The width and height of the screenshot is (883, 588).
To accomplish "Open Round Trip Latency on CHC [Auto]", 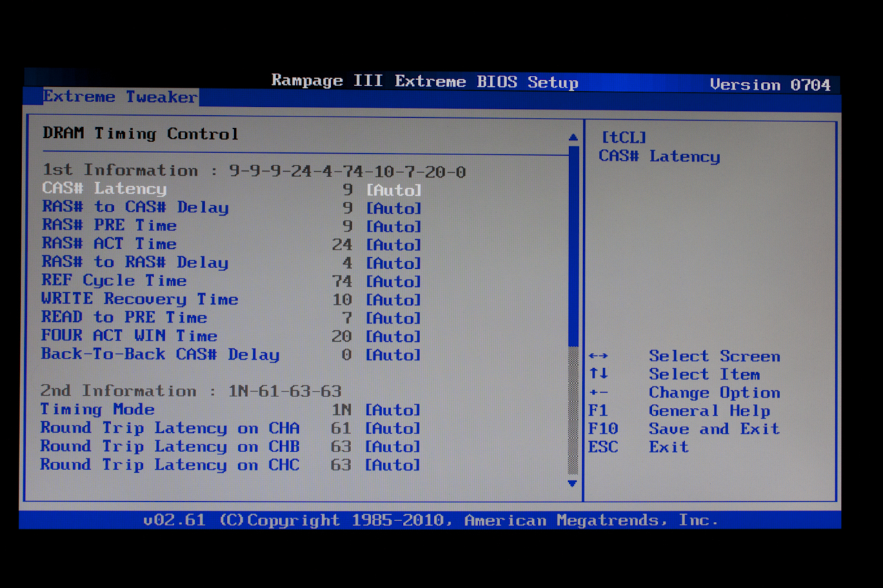I will point(393,465).
